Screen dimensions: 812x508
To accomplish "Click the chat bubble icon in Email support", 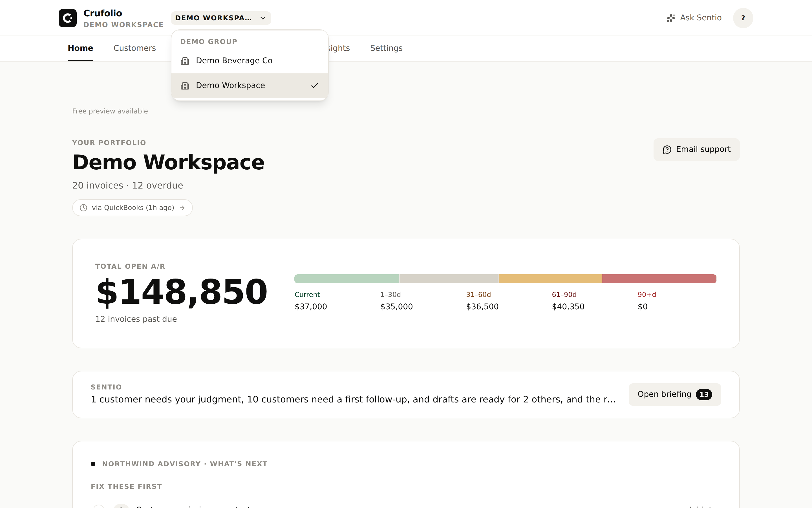I will pyautogui.click(x=667, y=150).
